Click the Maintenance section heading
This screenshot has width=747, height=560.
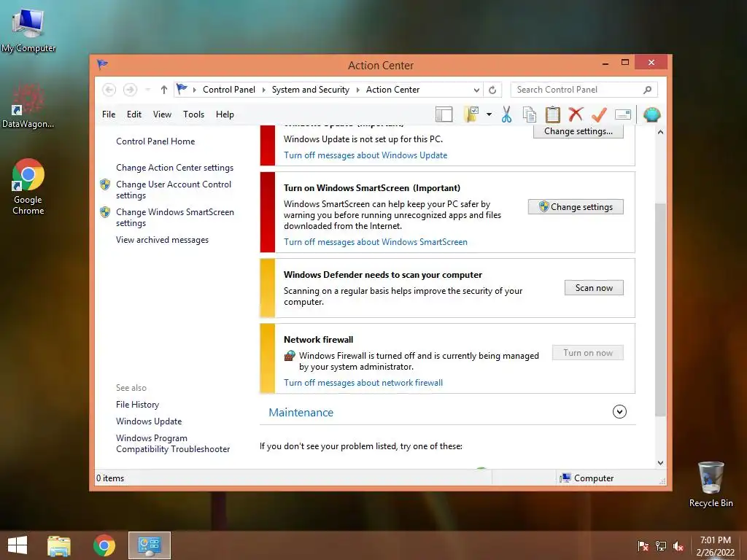[x=301, y=413]
